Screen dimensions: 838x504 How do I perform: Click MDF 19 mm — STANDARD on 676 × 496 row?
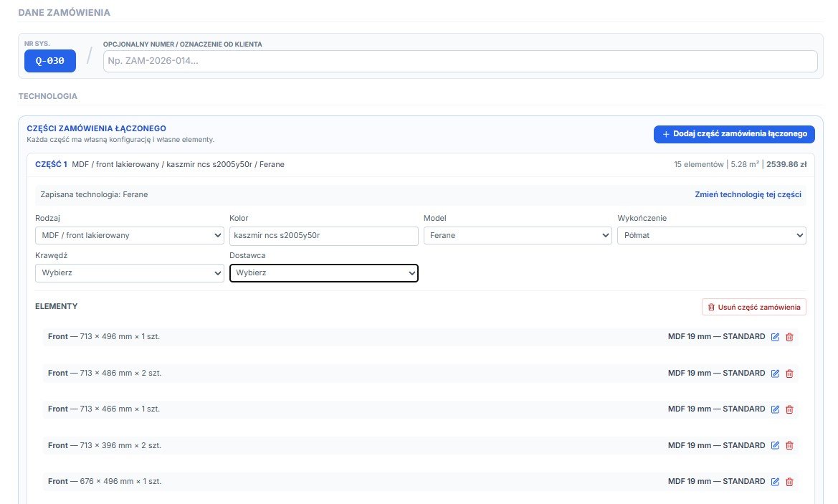[717, 482]
